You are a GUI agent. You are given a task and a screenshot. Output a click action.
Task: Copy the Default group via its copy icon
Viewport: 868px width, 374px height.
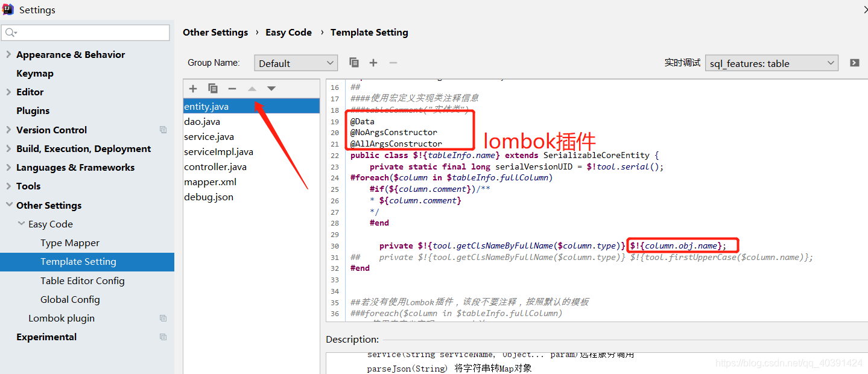click(x=354, y=62)
